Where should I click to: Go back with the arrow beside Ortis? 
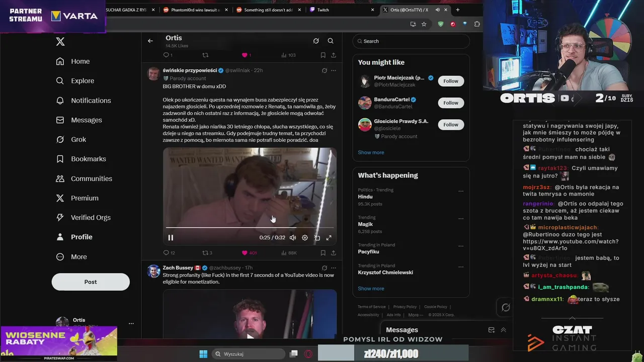pos(150,41)
